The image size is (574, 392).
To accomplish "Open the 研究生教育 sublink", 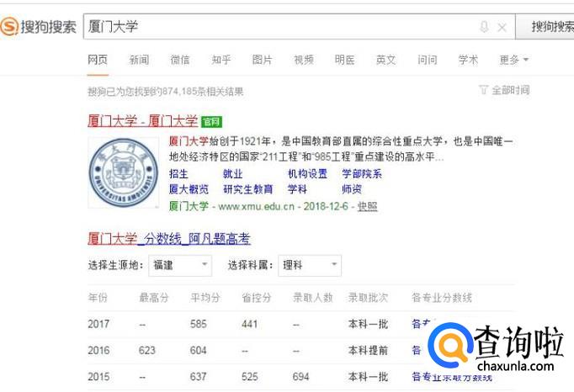I will (247, 189).
